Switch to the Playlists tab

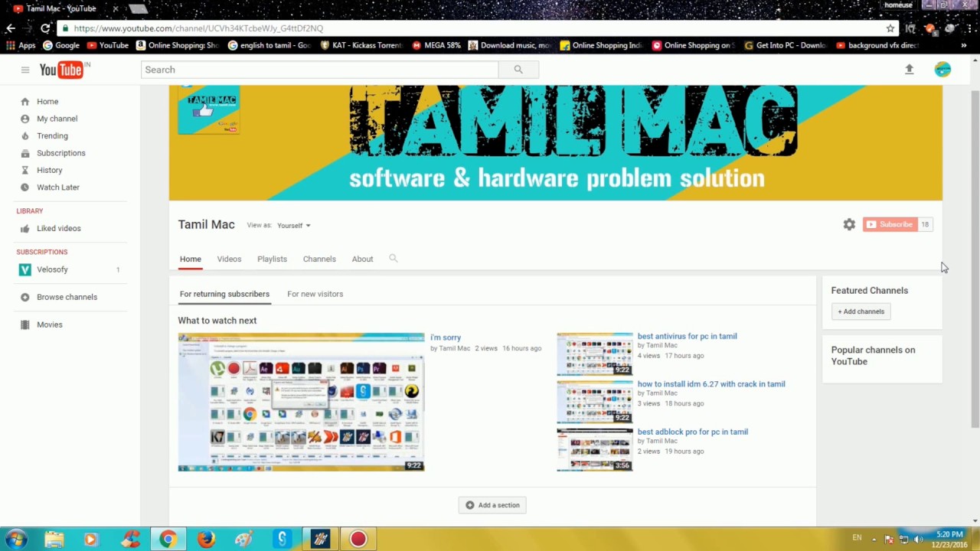pyautogui.click(x=272, y=259)
